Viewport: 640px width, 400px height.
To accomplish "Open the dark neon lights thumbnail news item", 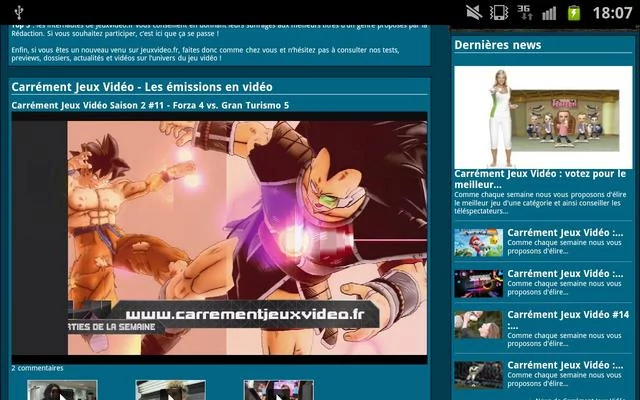I will [x=478, y=283].
